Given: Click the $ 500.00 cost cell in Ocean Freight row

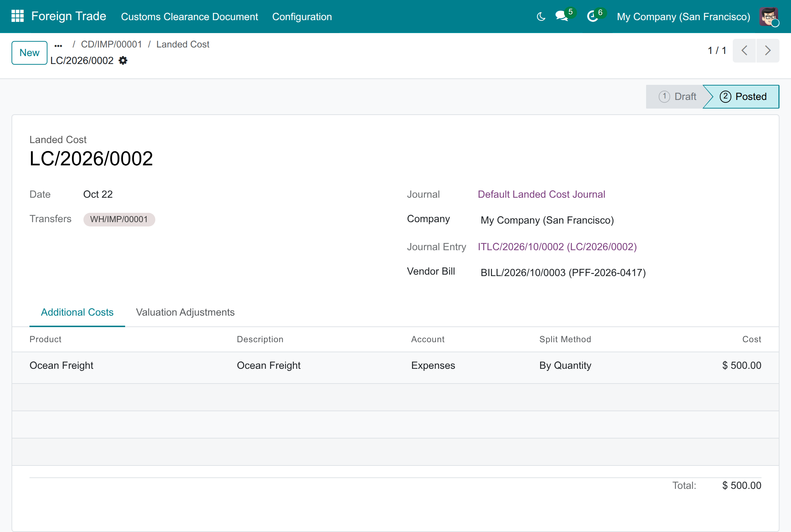Looking at the screenshot, I should pyautogui.click(x=742, y=365).
